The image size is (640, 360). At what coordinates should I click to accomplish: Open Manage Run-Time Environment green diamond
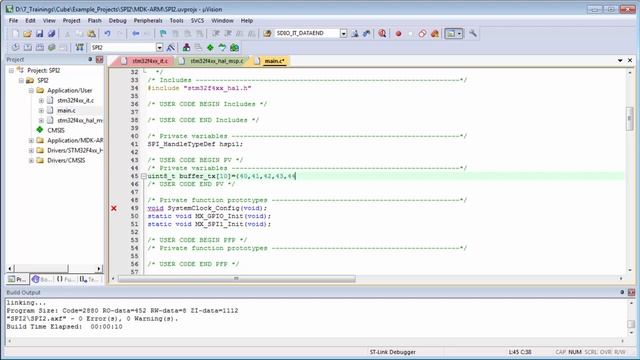(x=210, y=47)
